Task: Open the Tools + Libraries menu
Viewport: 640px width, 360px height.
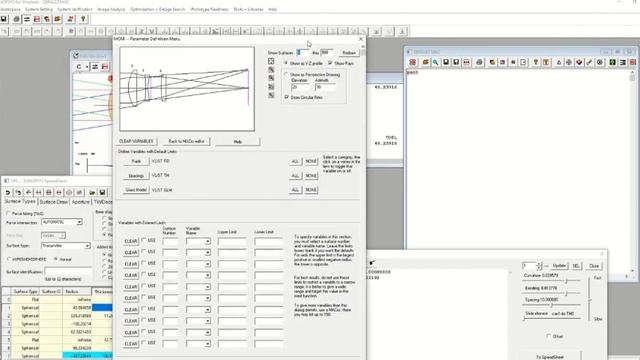Action: pyautogui.click(x=248, y=9)
